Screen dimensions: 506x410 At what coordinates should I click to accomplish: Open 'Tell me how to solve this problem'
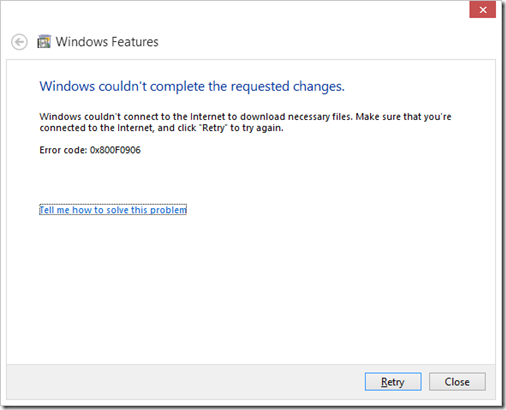pos(113,210)
